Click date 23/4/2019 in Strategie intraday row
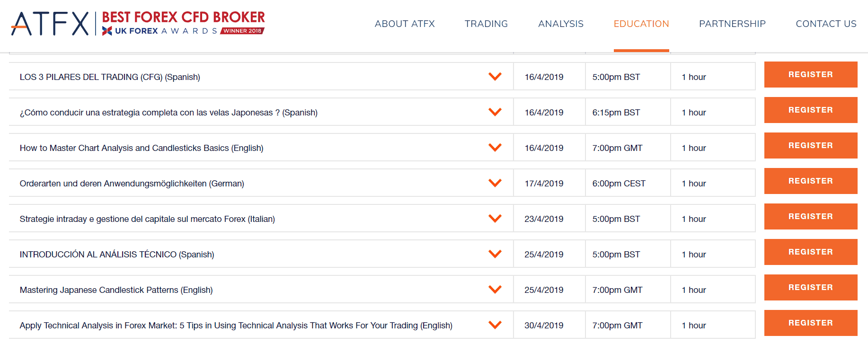Image resolution: width=868 pixels, height=344 pixels. pos(544,219)
